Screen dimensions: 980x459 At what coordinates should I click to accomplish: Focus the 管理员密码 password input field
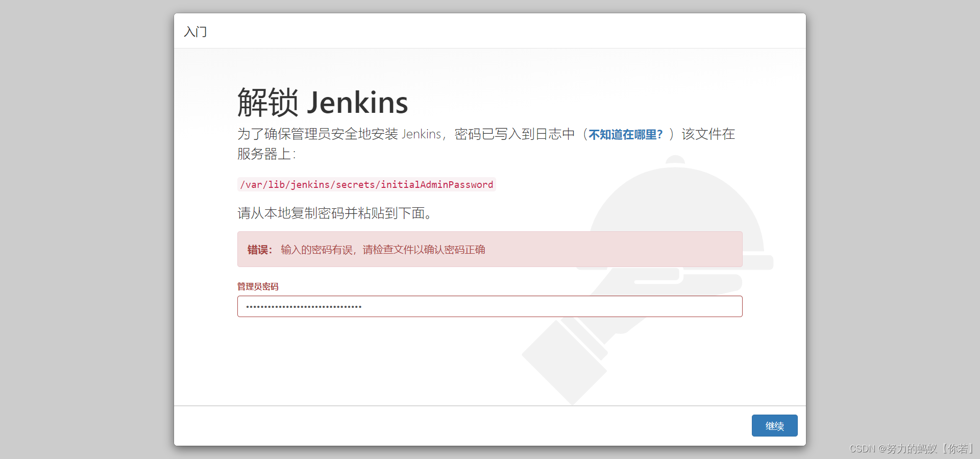coord(489,306)
